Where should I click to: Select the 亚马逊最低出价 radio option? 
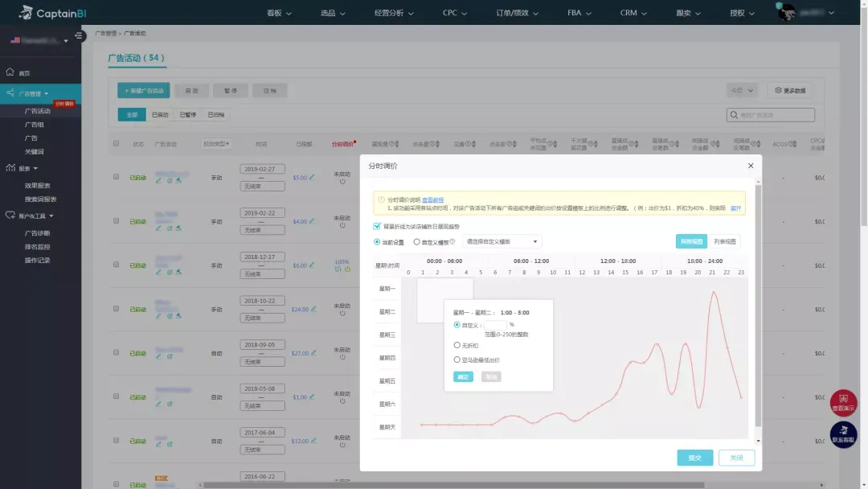tap(457, 360)
